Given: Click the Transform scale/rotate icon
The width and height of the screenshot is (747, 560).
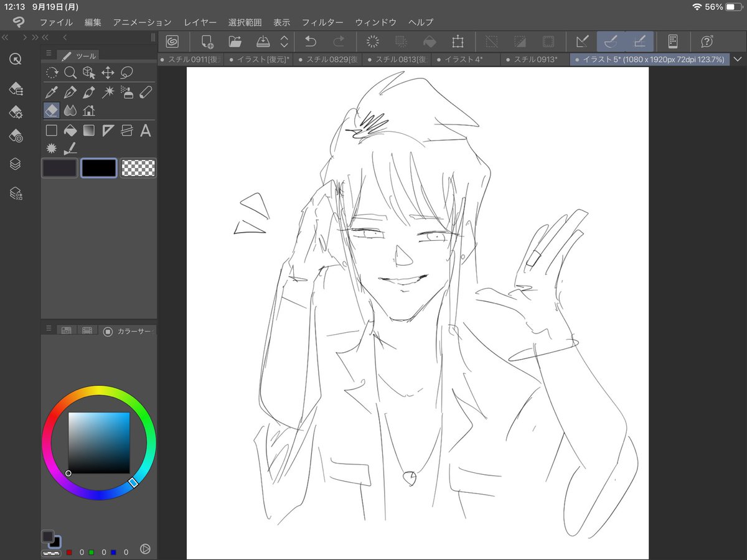Looking at the screenshot, I should click(x=458, y=42).
